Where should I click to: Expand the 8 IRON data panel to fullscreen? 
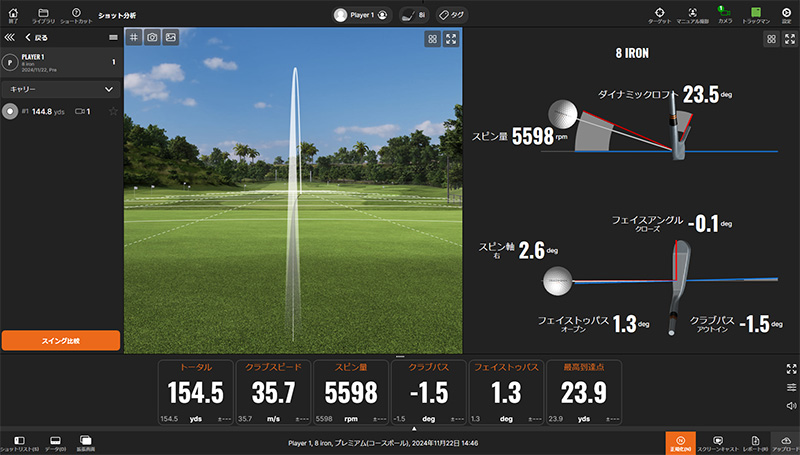tap(790, 39)
